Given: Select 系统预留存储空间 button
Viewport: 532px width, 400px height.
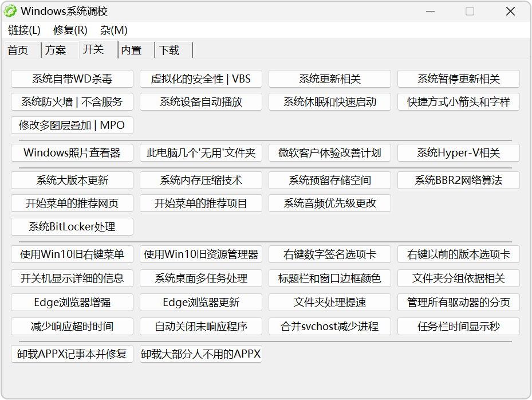Looking at the screenshot, I should tap(330, 181).
